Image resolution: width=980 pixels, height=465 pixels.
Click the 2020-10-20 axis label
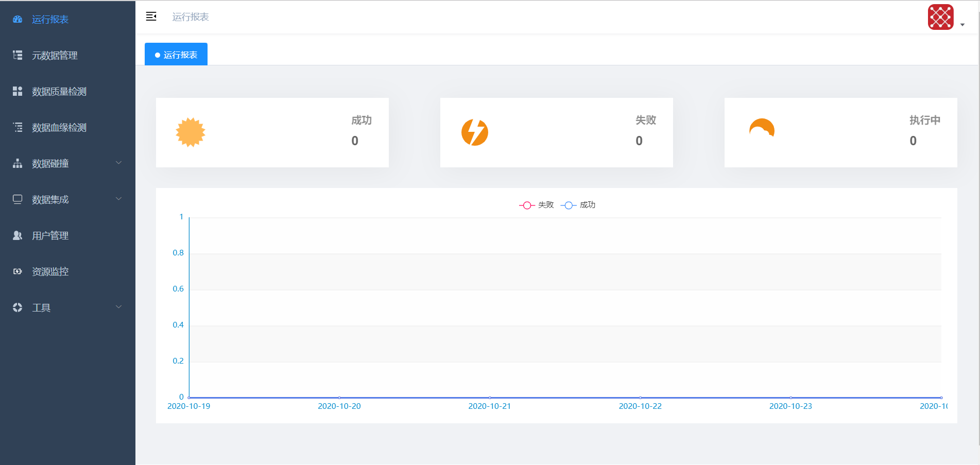(339, 406)
